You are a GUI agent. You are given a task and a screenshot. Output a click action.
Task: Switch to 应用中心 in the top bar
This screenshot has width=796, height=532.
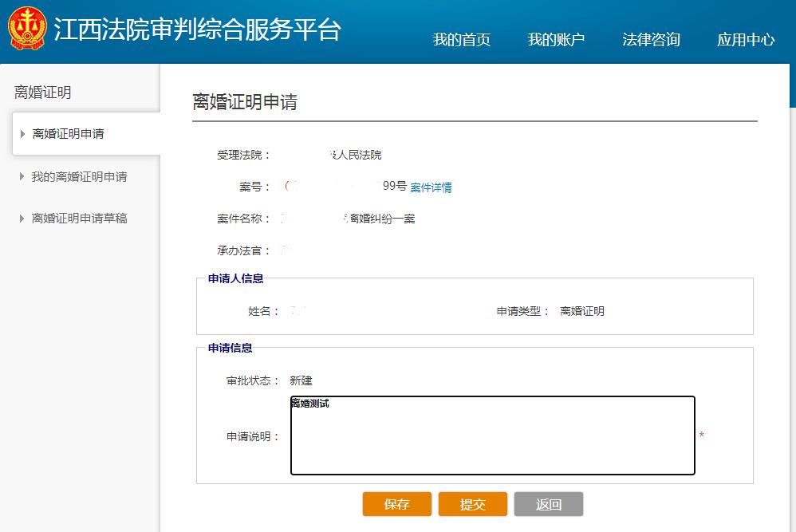746,40
